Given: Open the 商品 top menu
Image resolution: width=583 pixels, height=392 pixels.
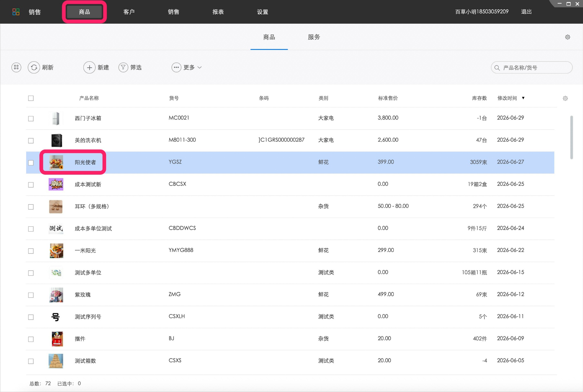Looking at the screenshot, I should (84, 12).
